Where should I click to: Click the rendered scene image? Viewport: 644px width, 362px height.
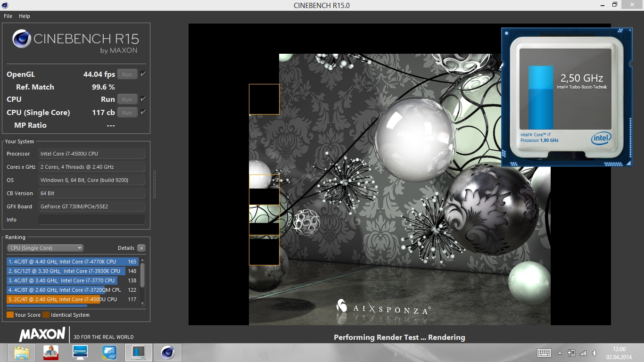point(400,189)
